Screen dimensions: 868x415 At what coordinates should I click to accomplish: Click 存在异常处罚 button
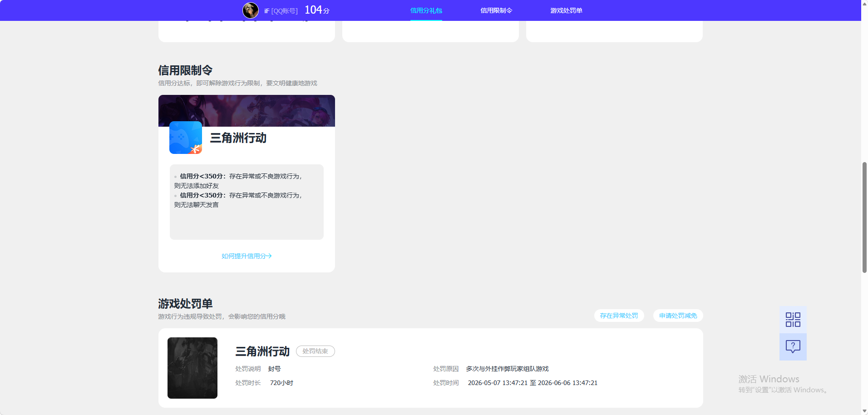tap(619, 316)
